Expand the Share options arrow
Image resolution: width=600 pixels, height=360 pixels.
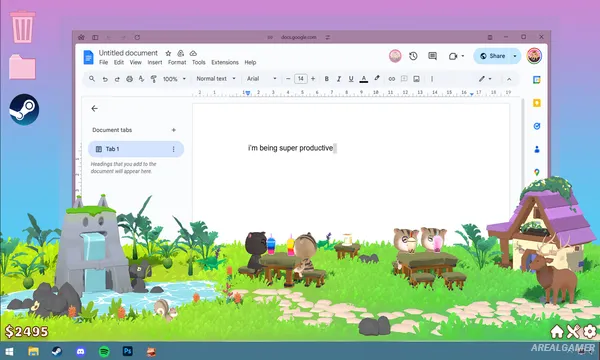[x=515, y=56]
